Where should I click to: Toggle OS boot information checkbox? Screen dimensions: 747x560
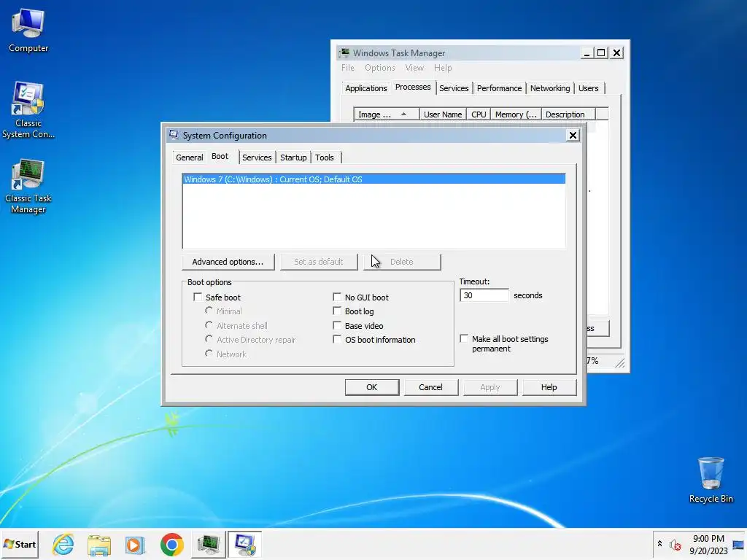337,340
